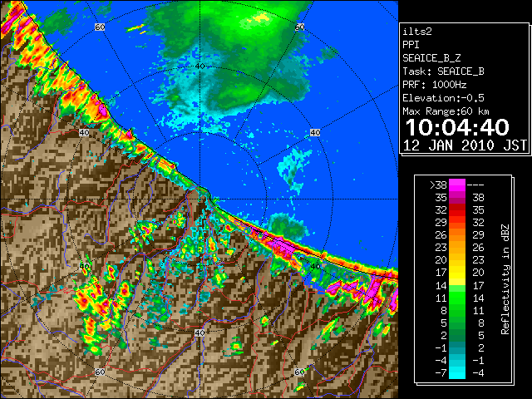Screen dimensions: 532x399
Task: Click the '>38' legend threshold label
Action: pyautogui.click(x=438, y=185)
